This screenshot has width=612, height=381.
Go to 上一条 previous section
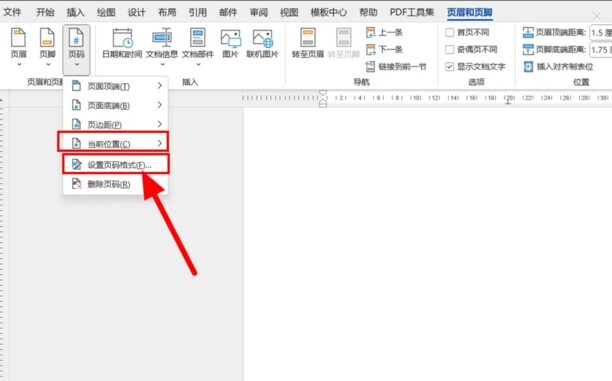[x=384, y=32]
